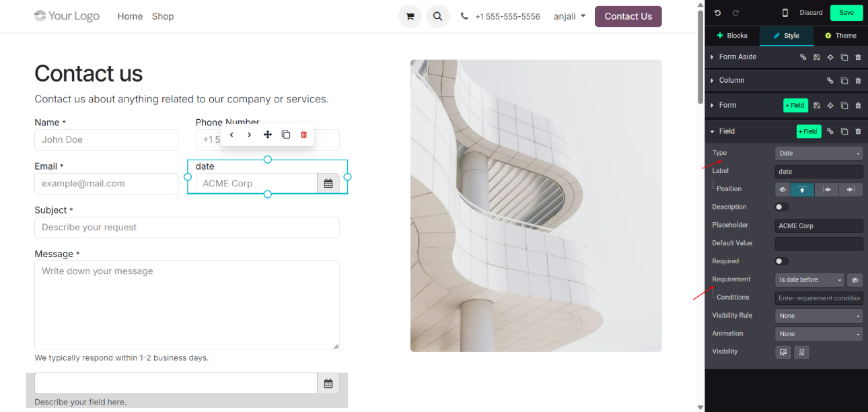Click the Form row save icon

click(x=817, y=106)
